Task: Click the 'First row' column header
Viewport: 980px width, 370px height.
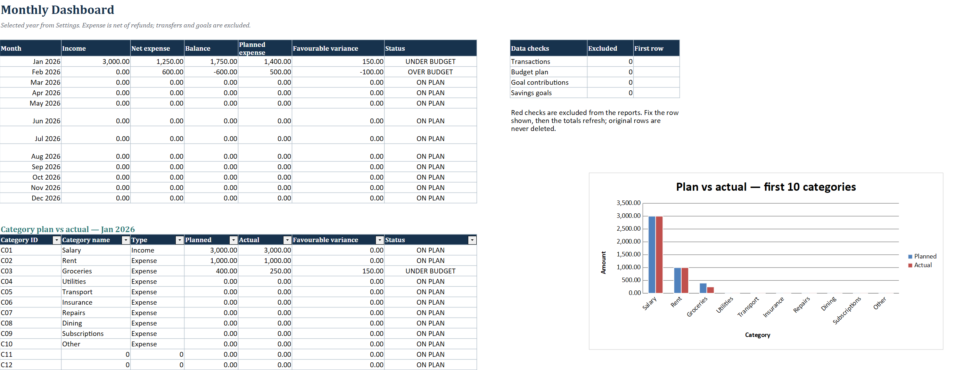Action: coord(656,48)
